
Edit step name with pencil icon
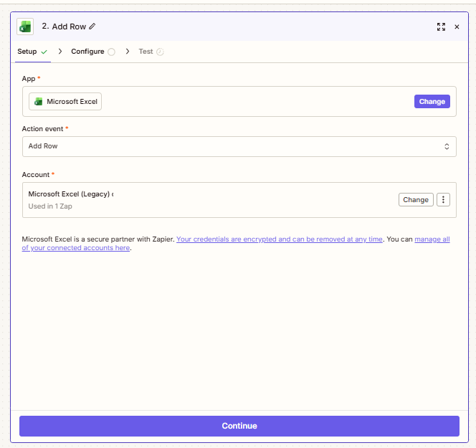pyautogui.click(x=92, y=27)
